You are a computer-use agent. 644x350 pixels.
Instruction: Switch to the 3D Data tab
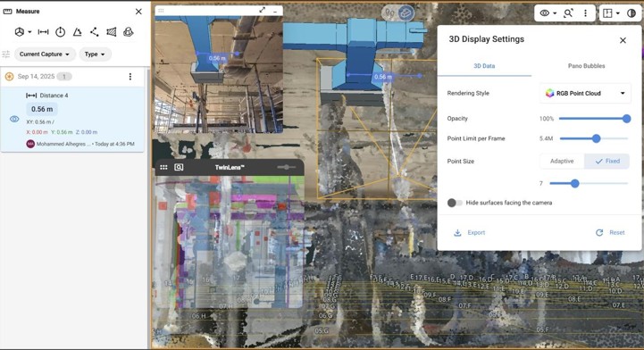pos(484,66)
